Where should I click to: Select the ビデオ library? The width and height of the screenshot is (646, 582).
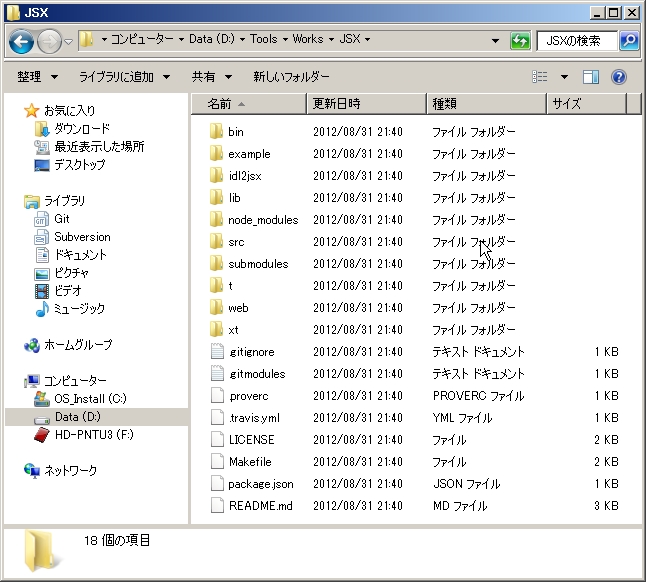[x=68, y=291]
